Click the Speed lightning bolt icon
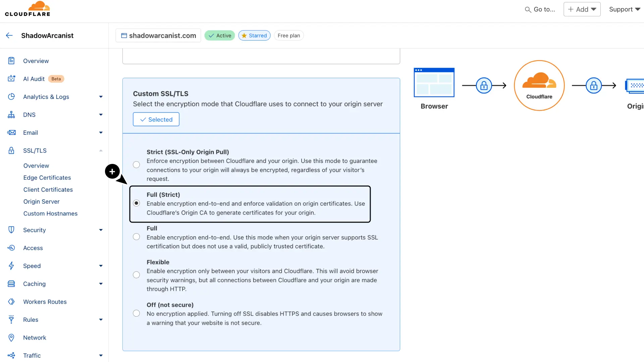This screenshot has height=362, width=644. 11,266
